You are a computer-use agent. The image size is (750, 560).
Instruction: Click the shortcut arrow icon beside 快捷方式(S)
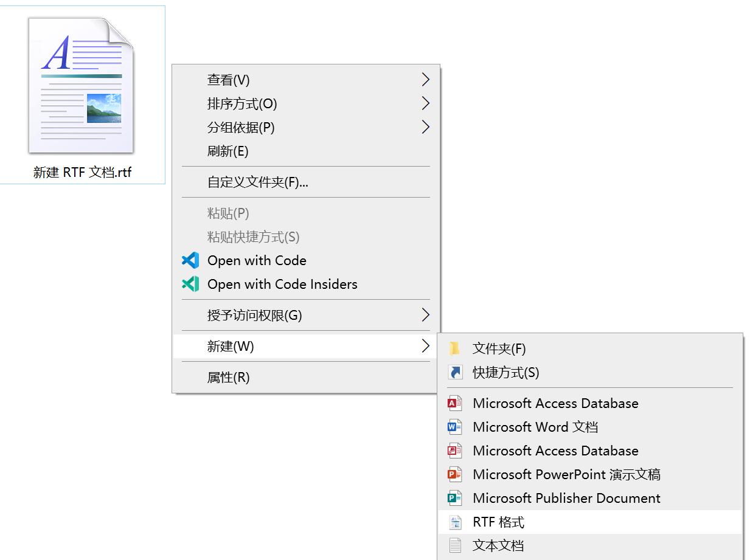click(454, 372)
